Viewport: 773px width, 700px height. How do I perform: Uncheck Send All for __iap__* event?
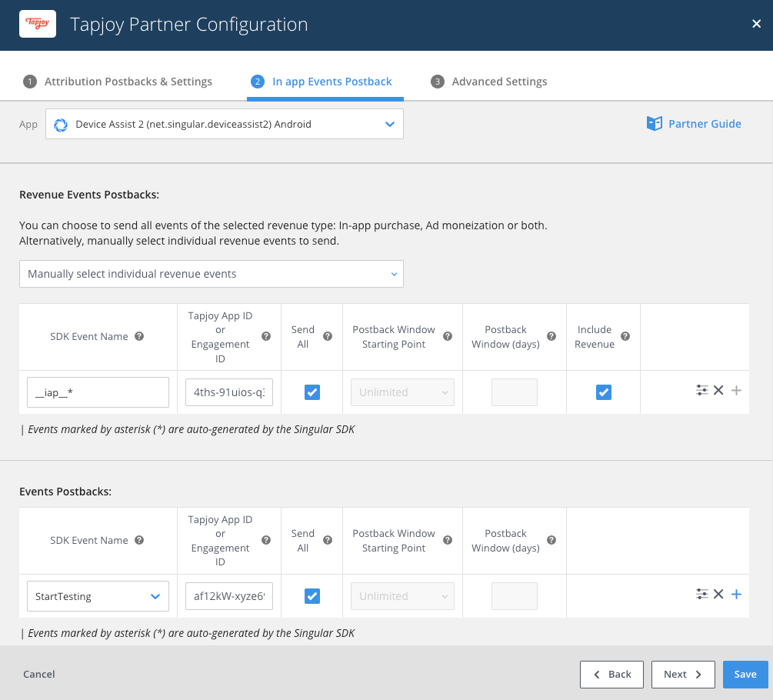click(x=312, y=392)
